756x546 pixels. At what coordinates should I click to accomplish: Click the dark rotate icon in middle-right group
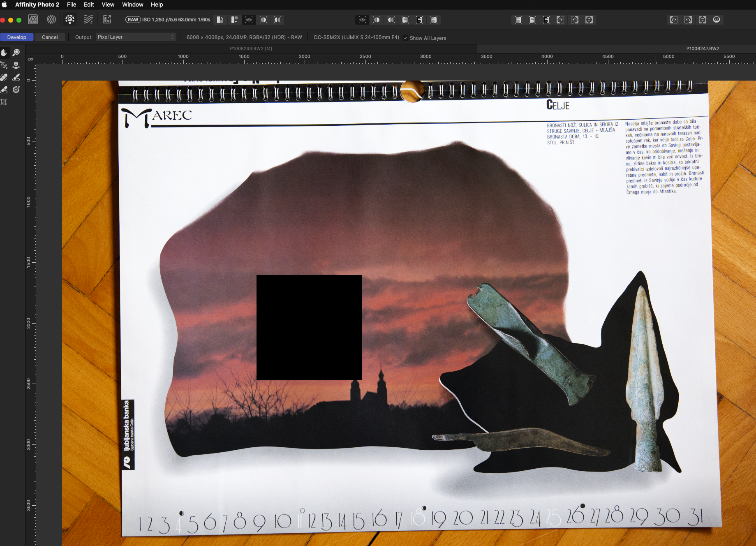click(x=575, y=20)
